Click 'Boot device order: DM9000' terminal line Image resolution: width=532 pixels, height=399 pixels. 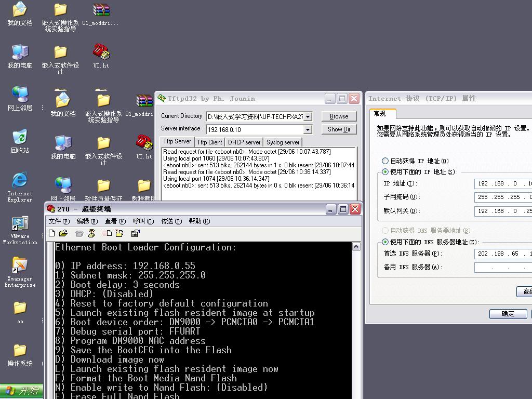point(185,322)
